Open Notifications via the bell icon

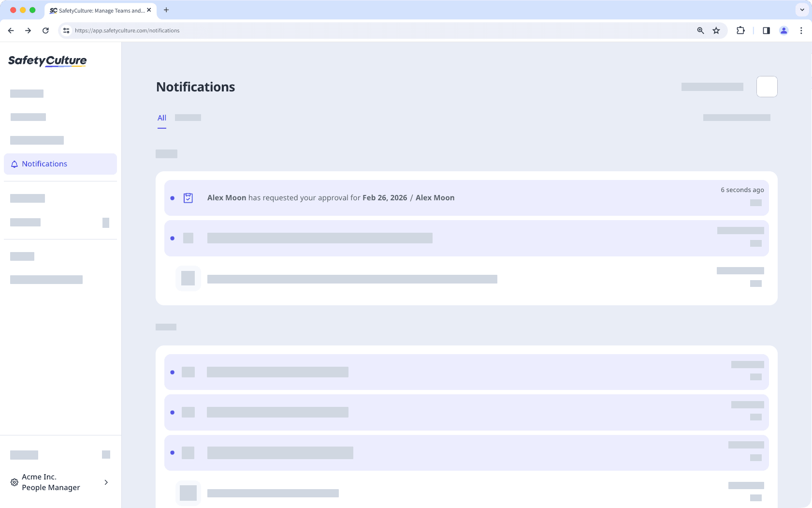click(x=14, y=164)
